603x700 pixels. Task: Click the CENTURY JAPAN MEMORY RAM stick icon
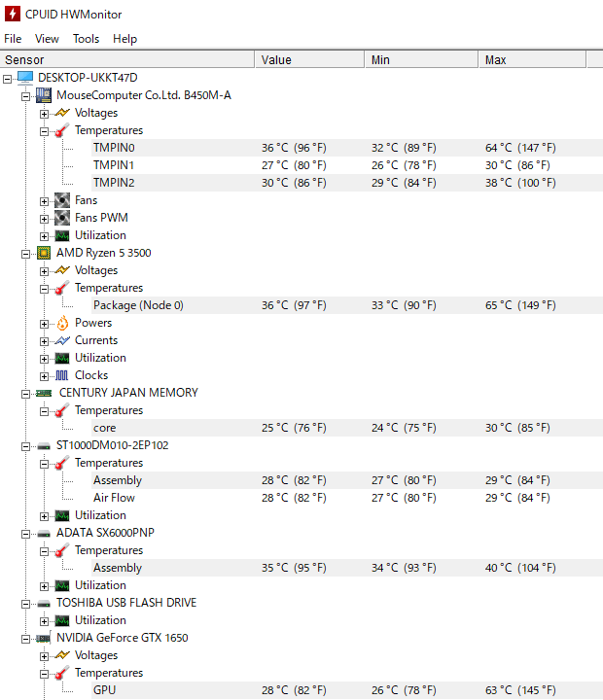44,393
